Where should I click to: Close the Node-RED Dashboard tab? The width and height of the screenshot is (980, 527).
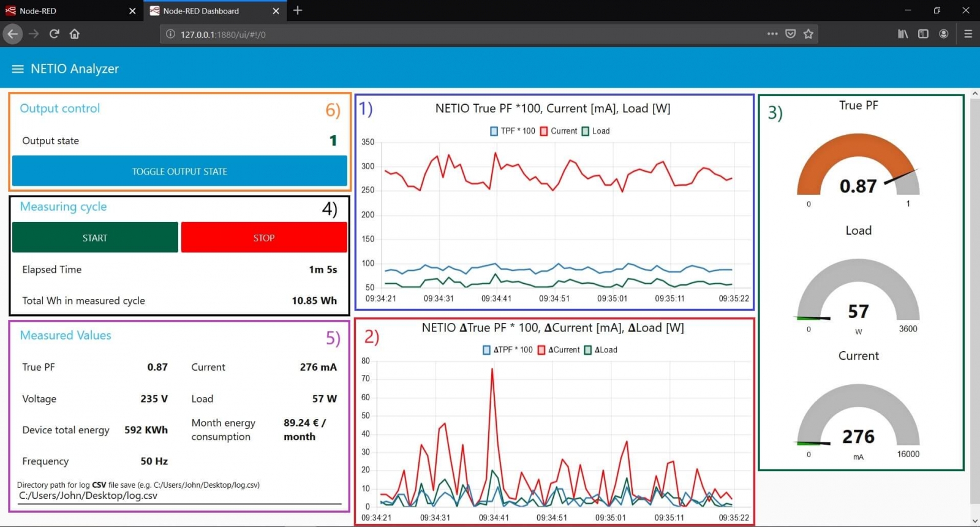pyautogui.click(x=276, y=11)
